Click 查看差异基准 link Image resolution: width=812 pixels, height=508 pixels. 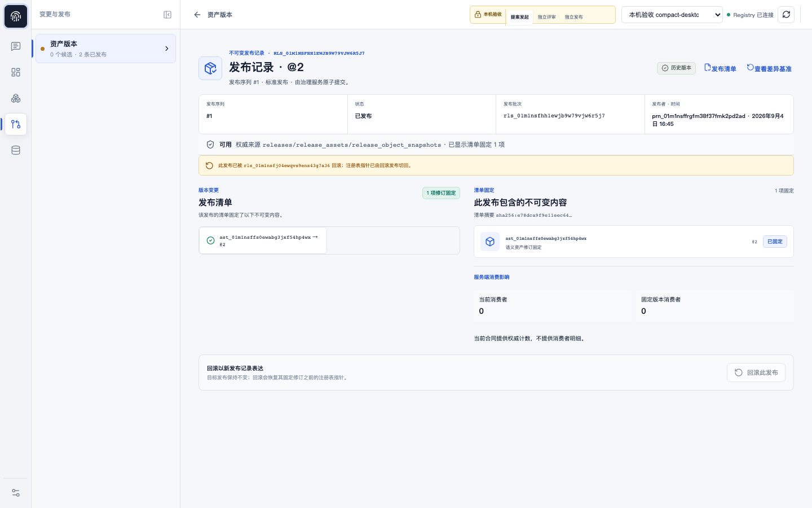point(769,68)
